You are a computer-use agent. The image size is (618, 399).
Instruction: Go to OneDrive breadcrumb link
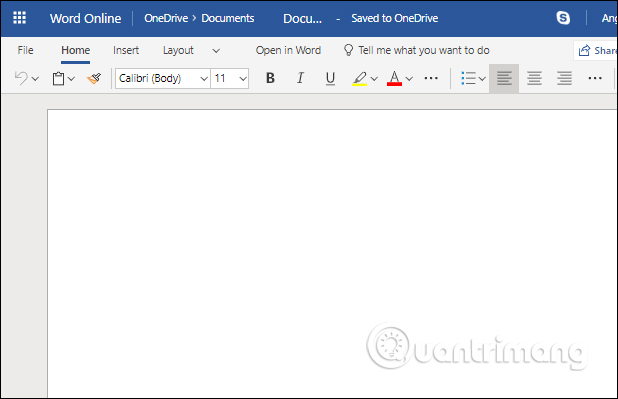point(166,18)
